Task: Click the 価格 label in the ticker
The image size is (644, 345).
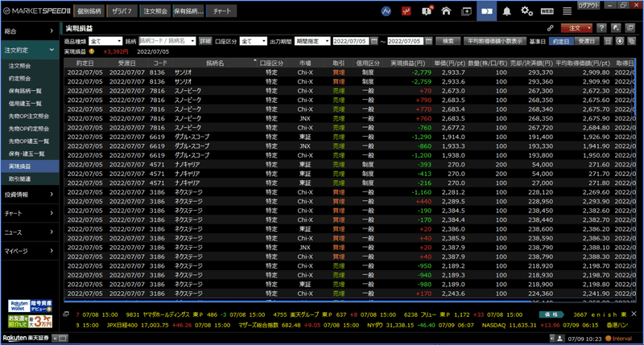Action: 551,314
